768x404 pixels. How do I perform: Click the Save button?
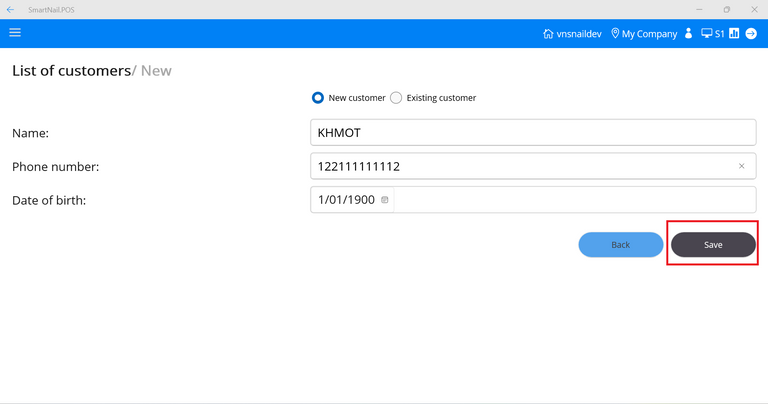pos(712,245)
